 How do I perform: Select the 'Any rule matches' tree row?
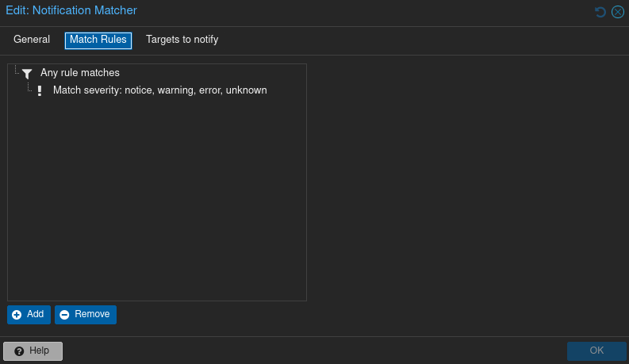point(157,73)
